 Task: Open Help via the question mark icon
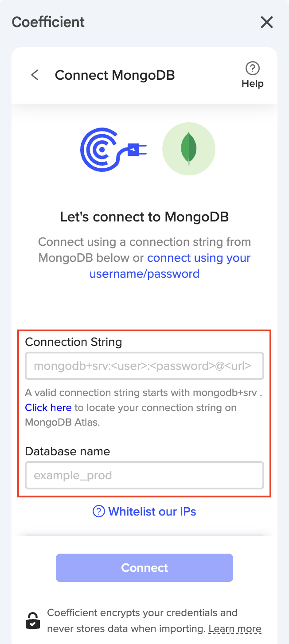252,68
